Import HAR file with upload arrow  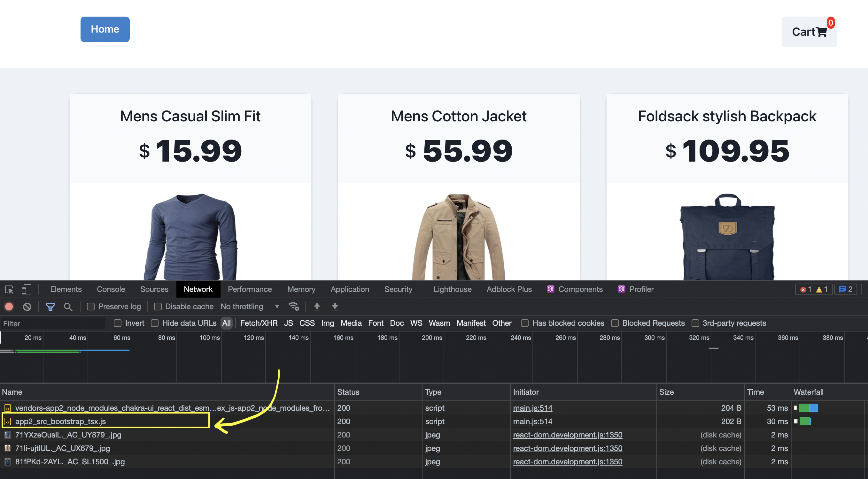tap(317, 307)
